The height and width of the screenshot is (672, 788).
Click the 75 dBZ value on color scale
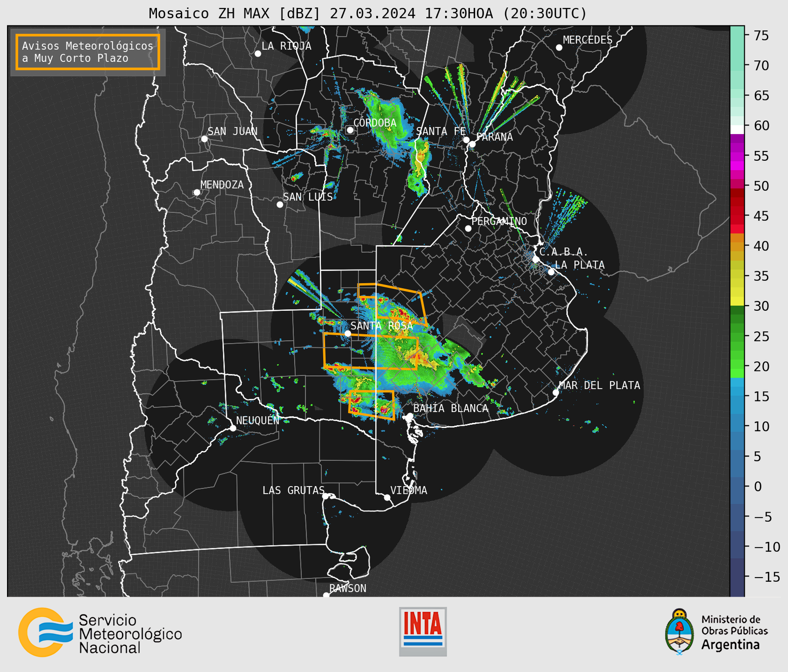click(761, 36)
